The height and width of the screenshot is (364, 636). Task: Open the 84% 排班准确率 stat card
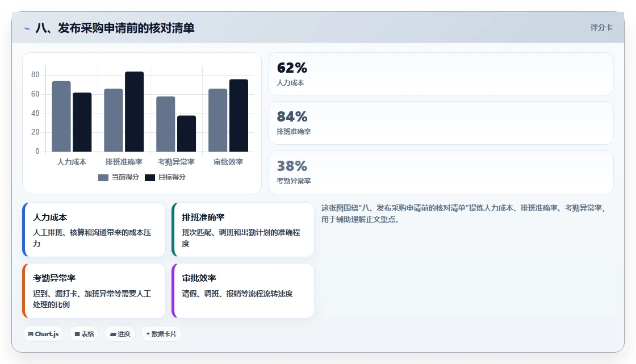point(441,123)
